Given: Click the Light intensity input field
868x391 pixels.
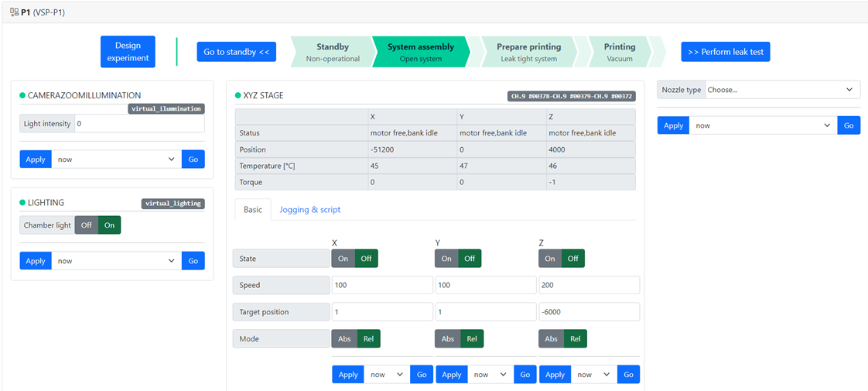Looking at the screenshot, I should click(x=139, y=124).
